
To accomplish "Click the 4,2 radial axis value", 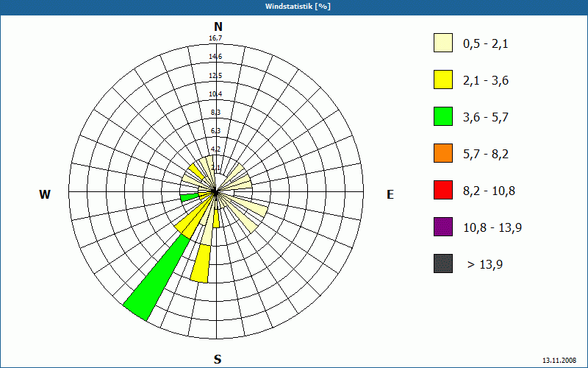I will tap(215, 149).
